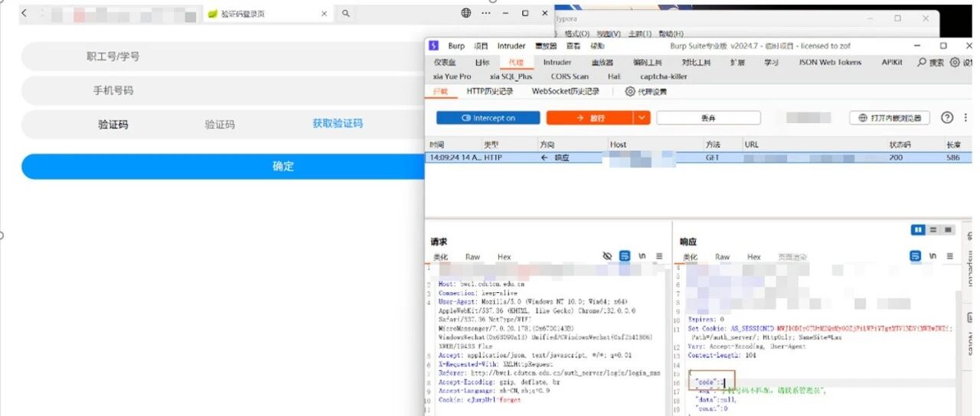The width and height of the screenshot is (980, 416).
Task: Click the browser search magnifier icon
Action: click(346, 13)
